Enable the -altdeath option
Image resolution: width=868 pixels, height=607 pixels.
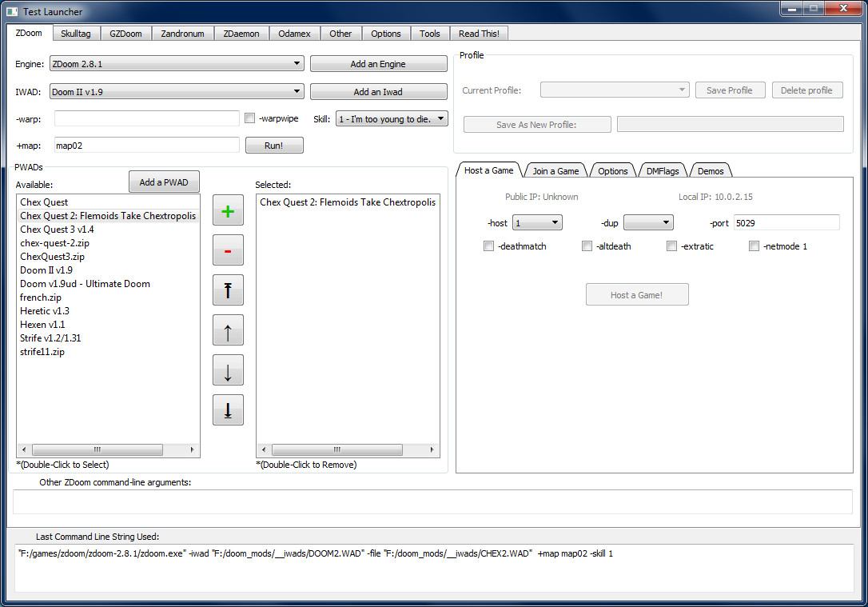point(587,246)
